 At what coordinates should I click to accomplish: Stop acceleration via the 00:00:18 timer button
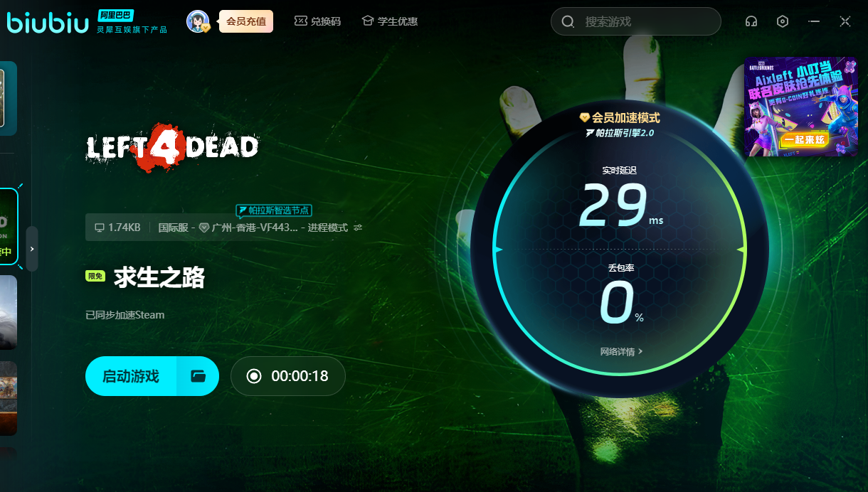(x=287, y=376)
